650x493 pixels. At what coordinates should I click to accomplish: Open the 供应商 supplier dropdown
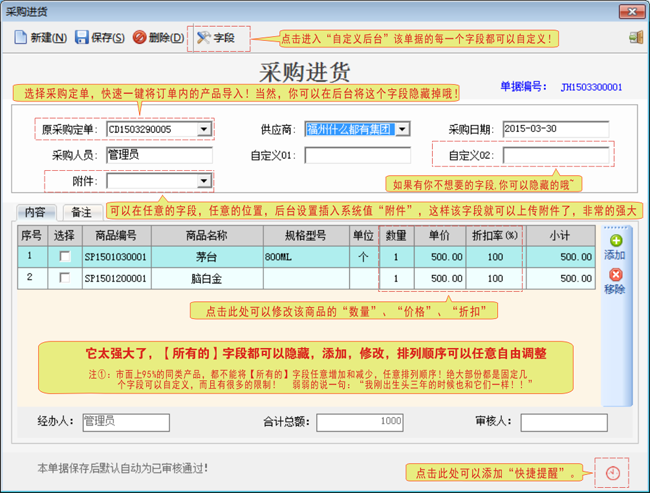(x=403, y=129)
